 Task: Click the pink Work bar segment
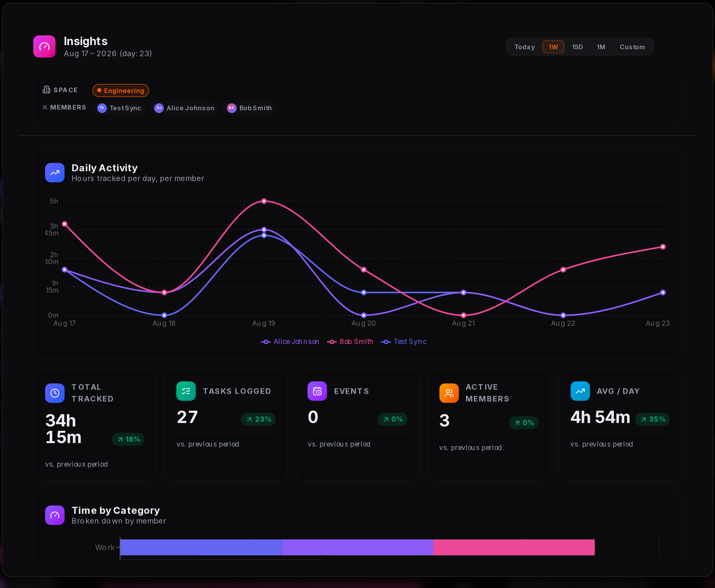tap(514, 547)
